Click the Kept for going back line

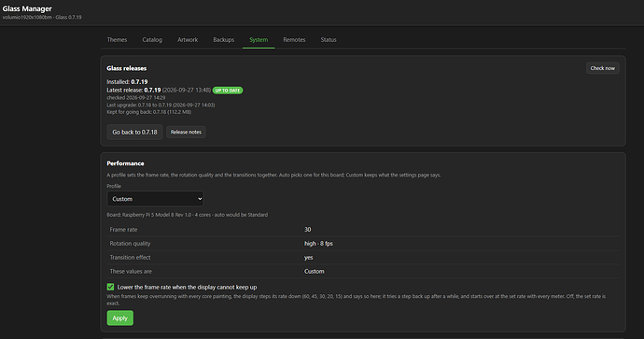148,112
